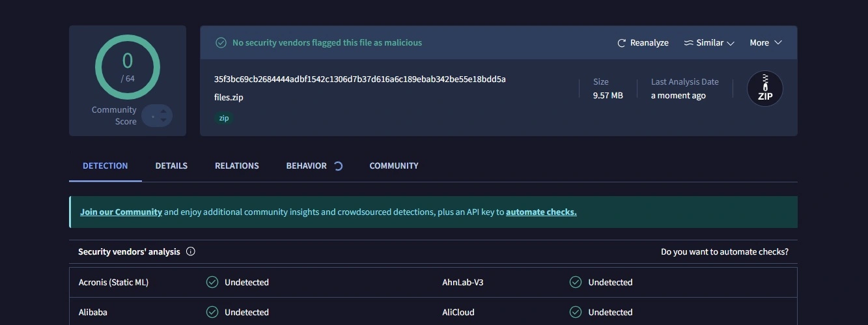Click the zip tag badge

pyautogui.click(x=224, y=119)
